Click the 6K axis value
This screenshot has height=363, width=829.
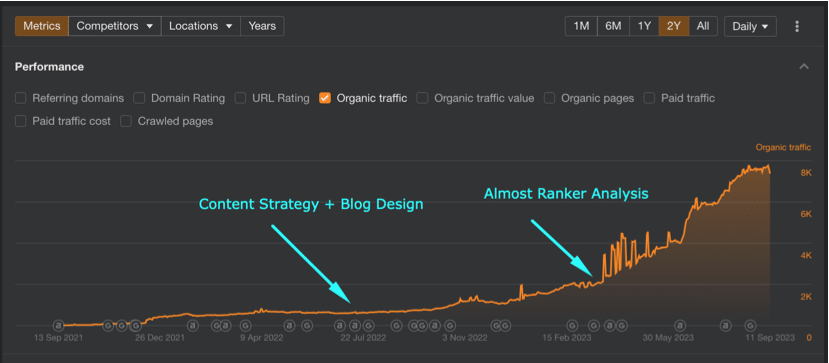click(806, 215)
